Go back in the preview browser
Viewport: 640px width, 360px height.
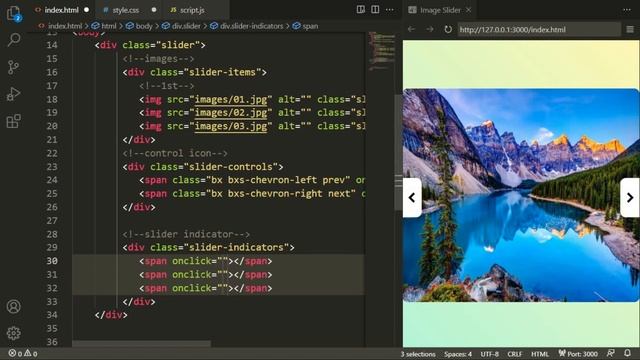click(411, 29)
